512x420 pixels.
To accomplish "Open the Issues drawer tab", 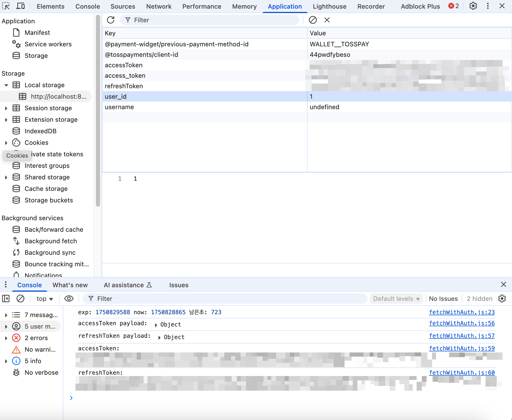I will click(179, 285).
